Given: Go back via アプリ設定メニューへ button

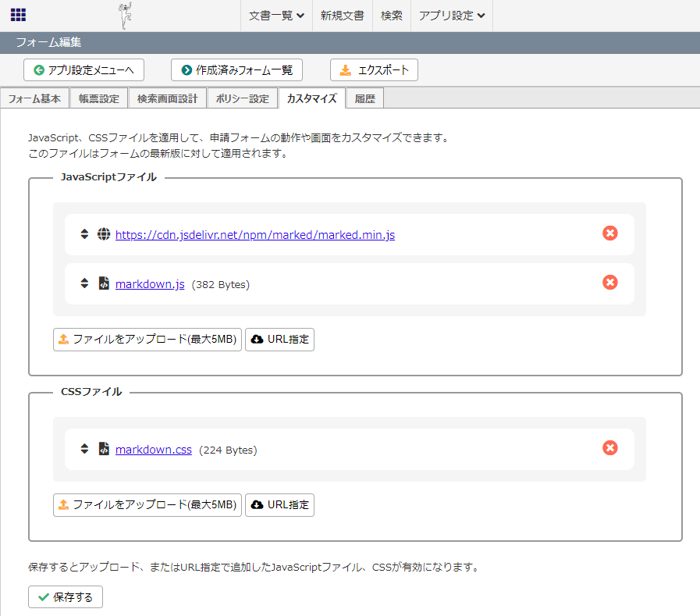Looking at the screenshot, I should point(84,70).
